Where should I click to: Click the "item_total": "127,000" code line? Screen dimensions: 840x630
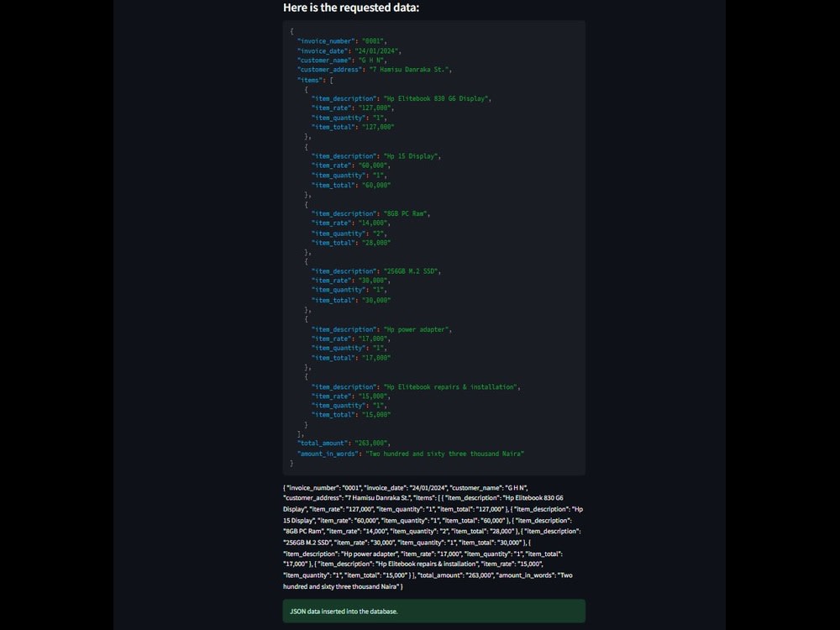point(353,127)
